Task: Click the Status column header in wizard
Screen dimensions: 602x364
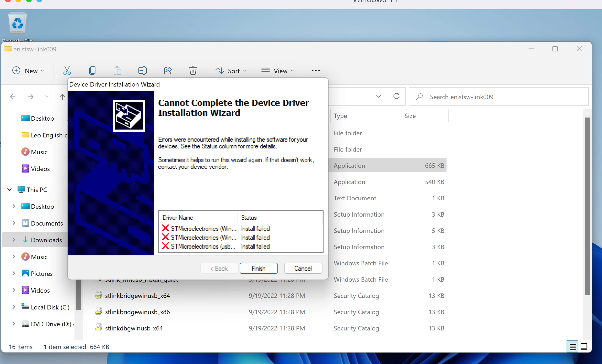Action: pyautogui.click(x=280, y=217)
